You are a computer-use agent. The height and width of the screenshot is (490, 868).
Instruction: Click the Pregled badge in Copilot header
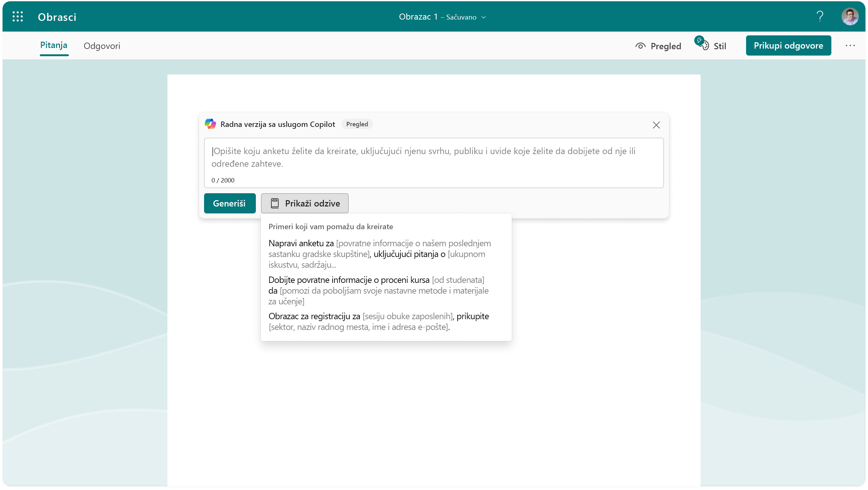tap(357, 124)
